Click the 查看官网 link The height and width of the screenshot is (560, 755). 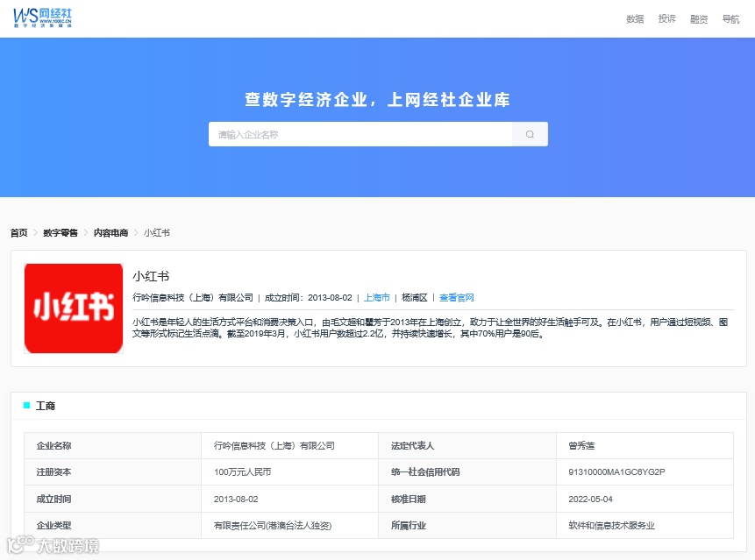tap(457, 298)
